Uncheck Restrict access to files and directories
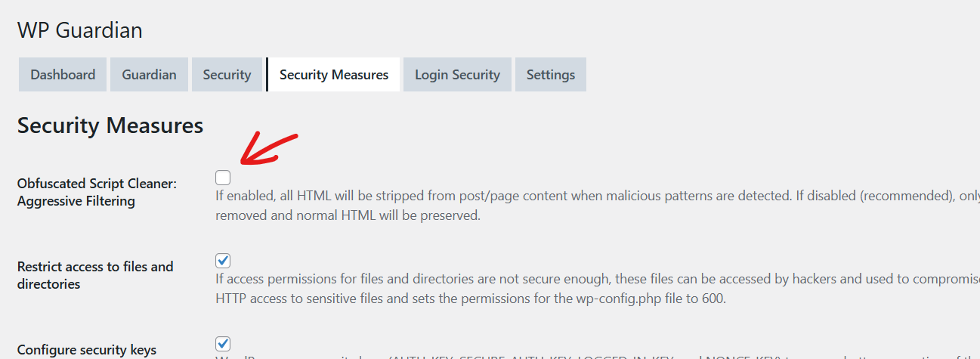The width and height of the screenshot is (980, 359). 223,261
